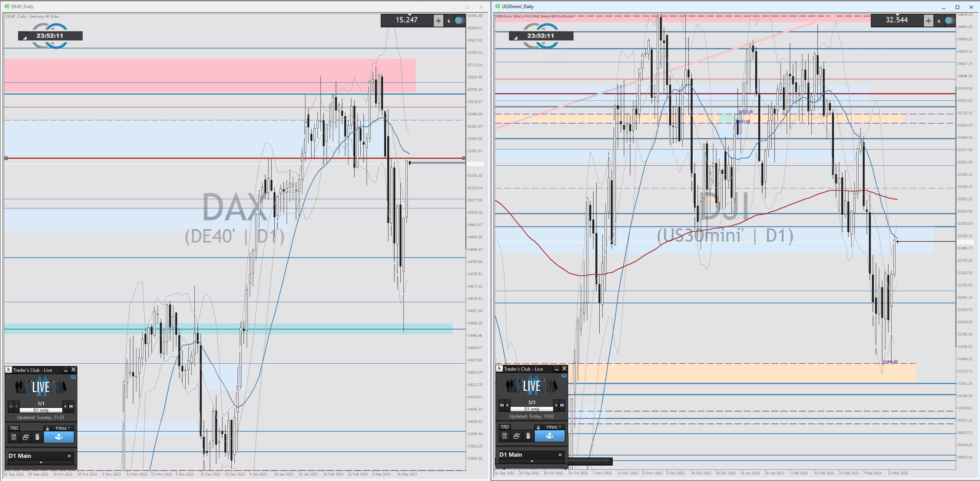Minimize the DE40 Trader's Club Live panel
Image resolution: width=980 pixels, height=481 pixels.
66,370
